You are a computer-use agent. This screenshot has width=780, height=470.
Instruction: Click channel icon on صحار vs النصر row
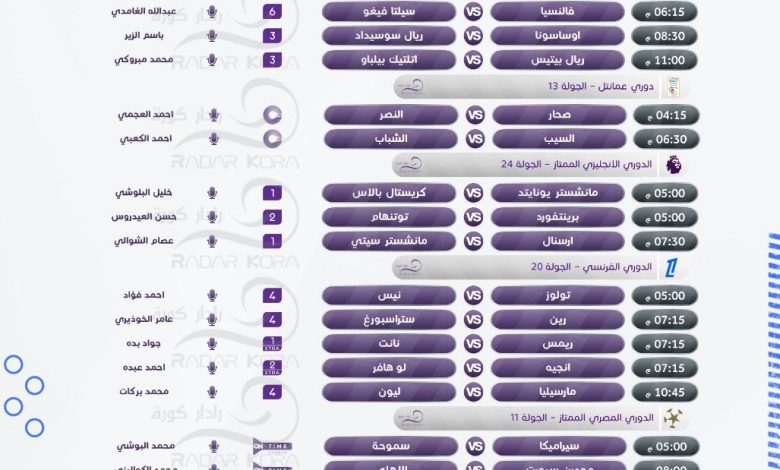click(272, 115)
